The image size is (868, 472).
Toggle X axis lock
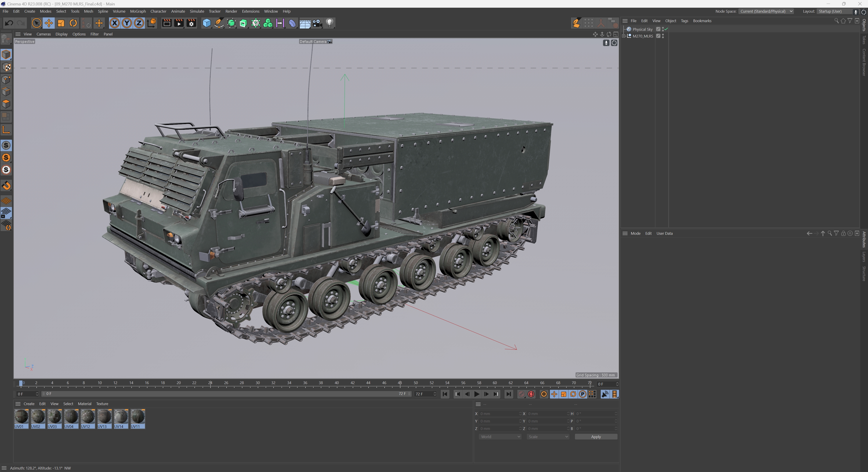pyautogui.click(x=115, y=23)
